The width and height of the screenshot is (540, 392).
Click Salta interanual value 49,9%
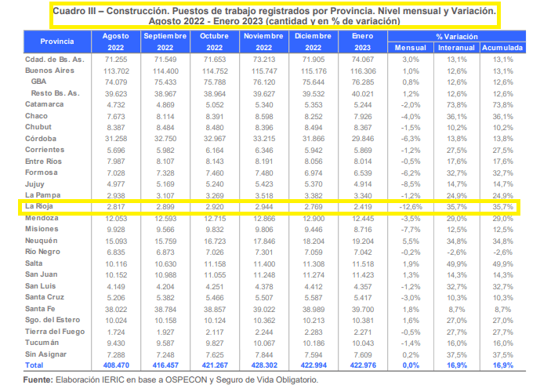coord(457,264)
